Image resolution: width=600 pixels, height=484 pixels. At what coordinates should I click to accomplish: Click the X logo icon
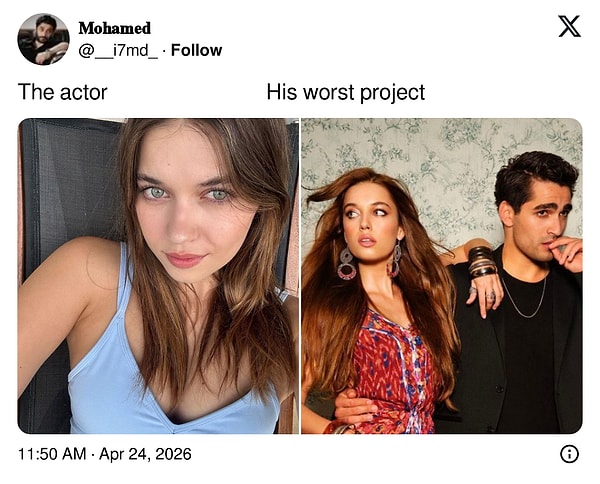(569, 26)
